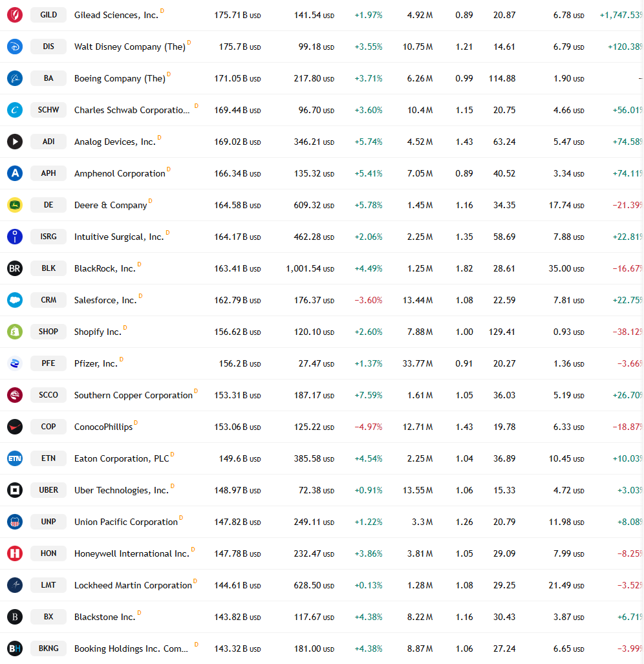Open Boeing Company (The) link

pos(120,79)
